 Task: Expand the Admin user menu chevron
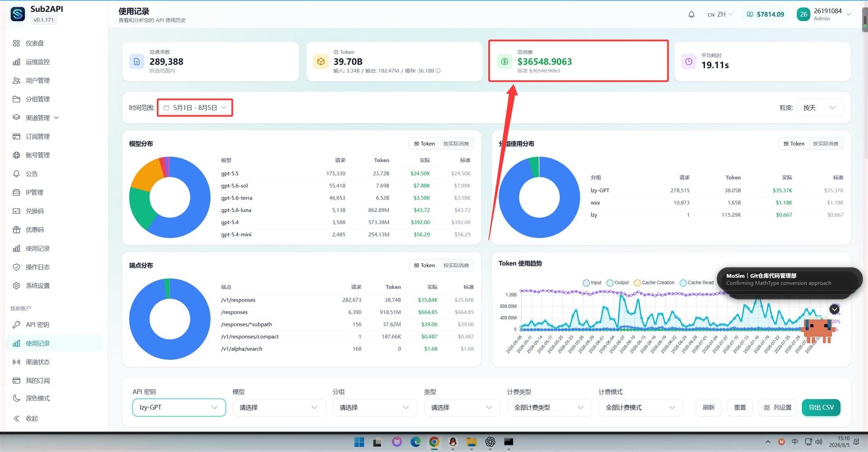click(849, 14)
